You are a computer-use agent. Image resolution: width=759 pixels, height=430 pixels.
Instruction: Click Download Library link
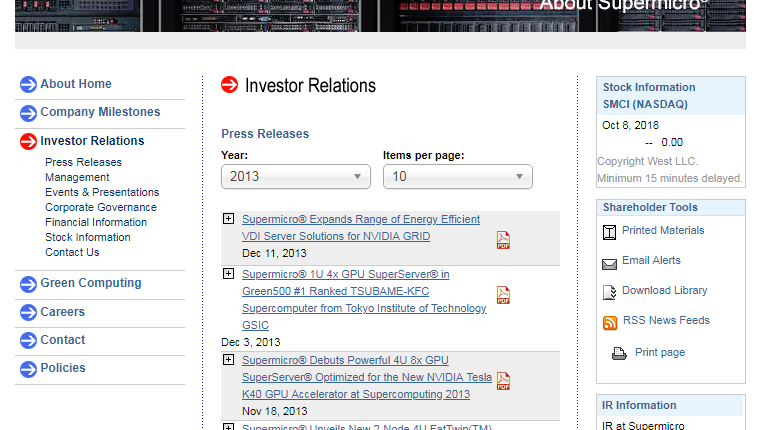pyautogui.click(x=665, y=291)
